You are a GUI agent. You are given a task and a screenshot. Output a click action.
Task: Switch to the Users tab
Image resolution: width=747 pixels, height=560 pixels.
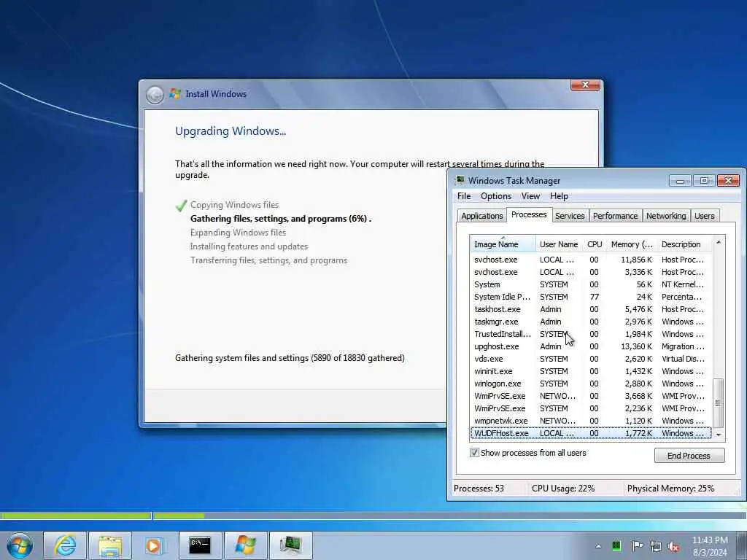(x=704, y=216)
